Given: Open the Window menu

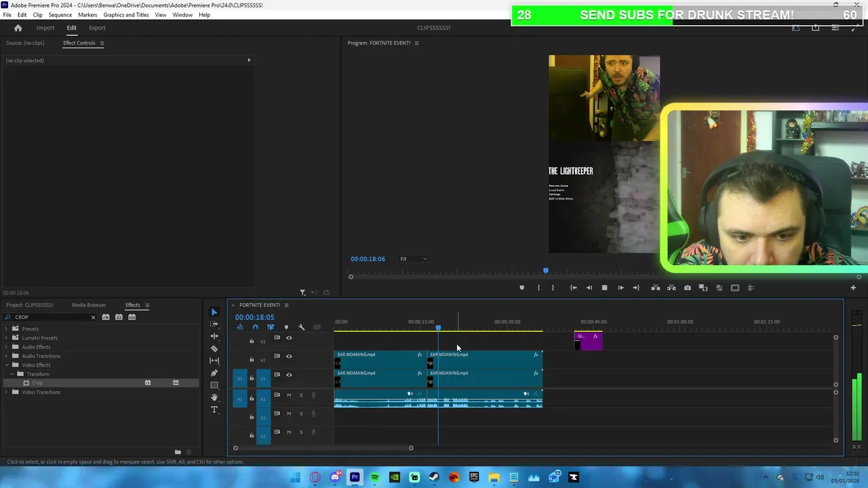Looking at the screenshot, I should click(x=182, y=15).
